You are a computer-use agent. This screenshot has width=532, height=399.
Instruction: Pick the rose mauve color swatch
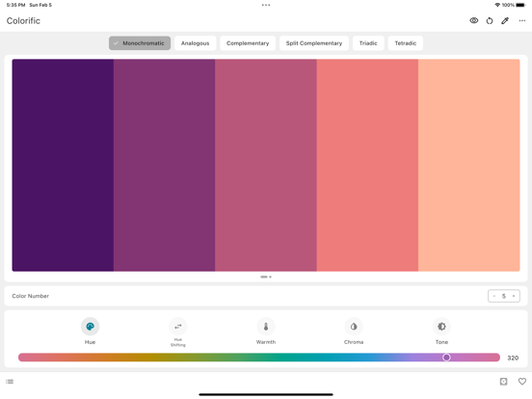click(266, 165)
